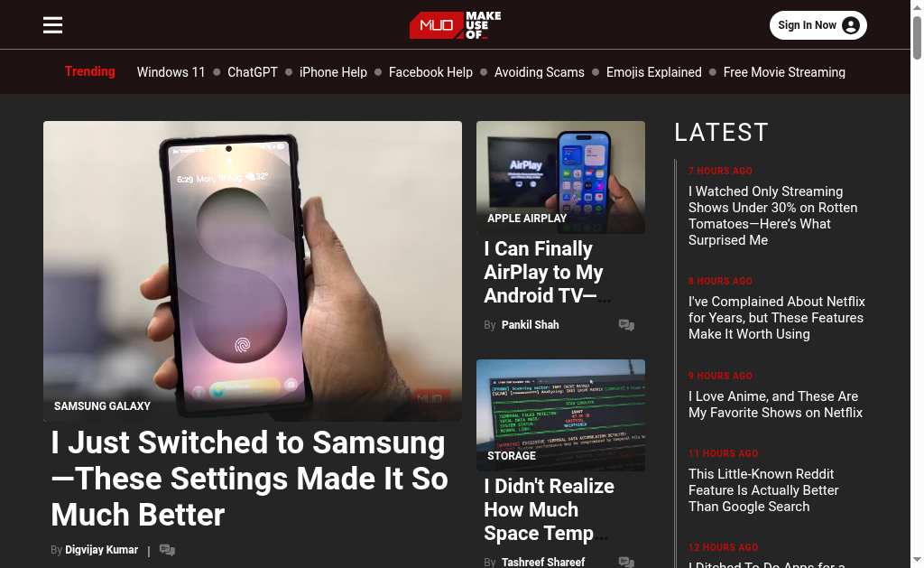Screen dimensions: 924x568
Task: Open author Pankil Shah's profile
Action: [530, 325]
